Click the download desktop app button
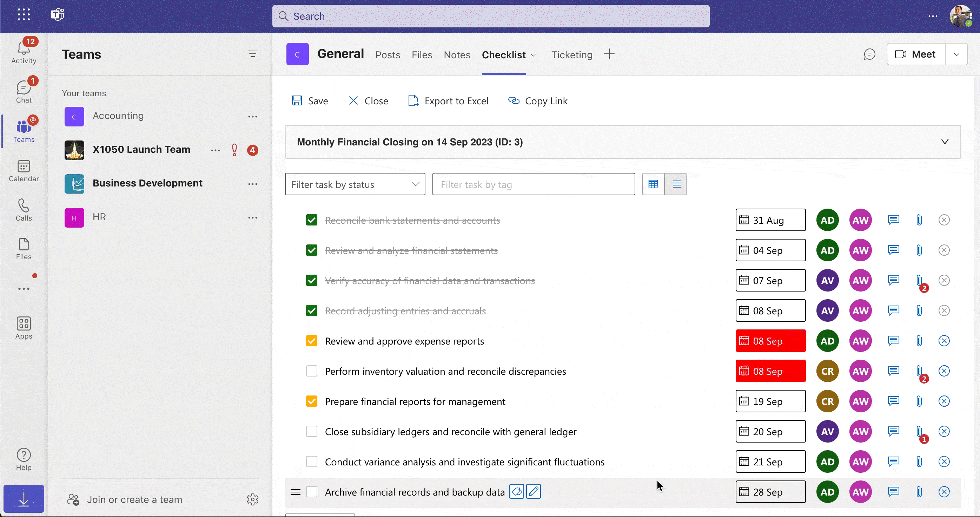The height and width of the screenshot is (517, 980). coord(24,499)
